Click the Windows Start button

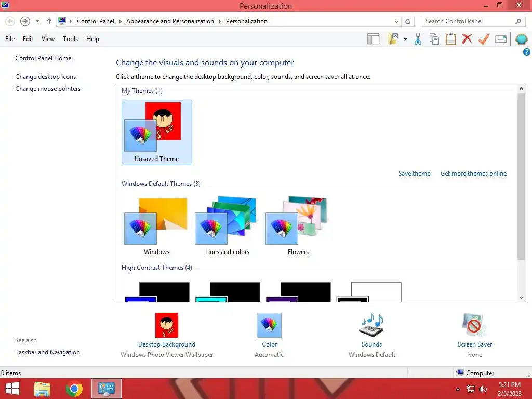pos(12,389)
